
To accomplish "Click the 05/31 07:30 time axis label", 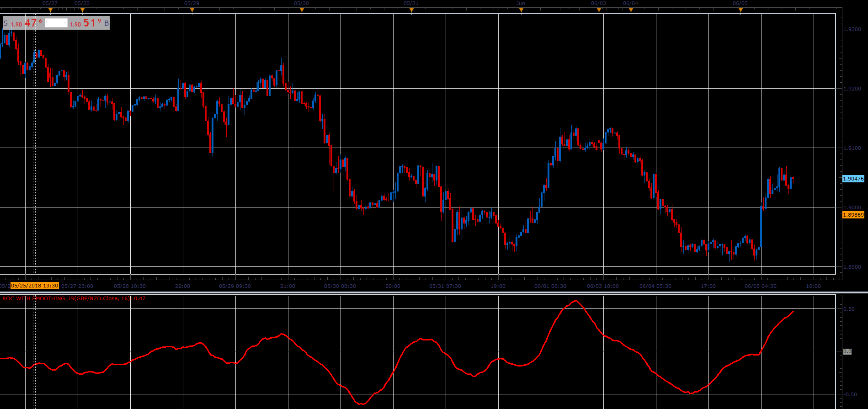I will (445, 286).
